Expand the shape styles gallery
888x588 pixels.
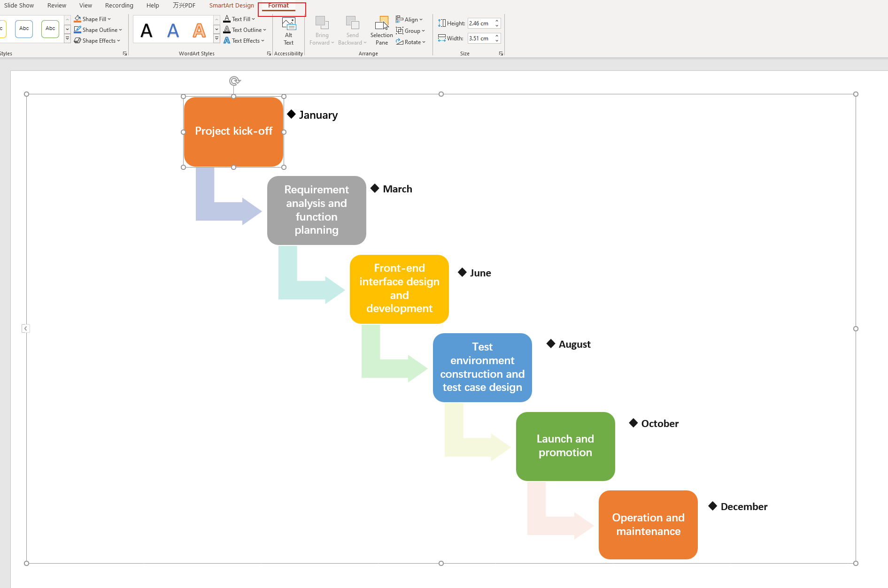pos(67,38)
